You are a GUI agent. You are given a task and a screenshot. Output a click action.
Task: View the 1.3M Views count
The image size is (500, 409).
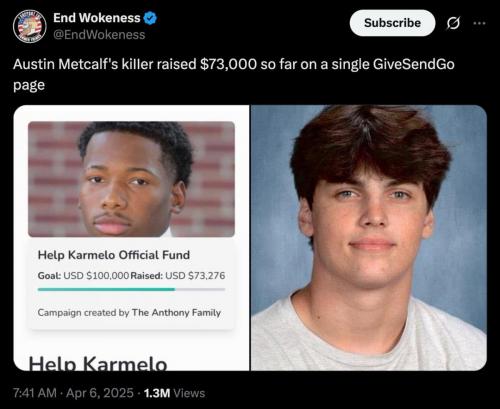pos(174,393)
